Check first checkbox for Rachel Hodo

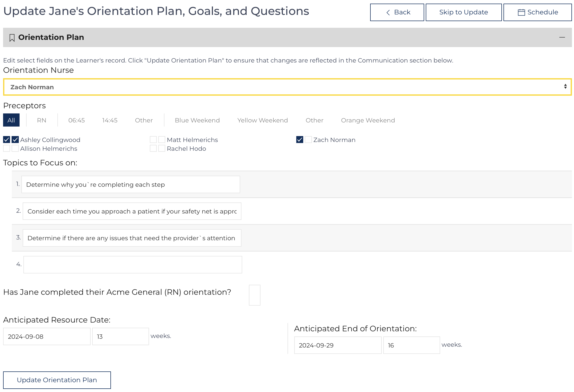[153, 148]
